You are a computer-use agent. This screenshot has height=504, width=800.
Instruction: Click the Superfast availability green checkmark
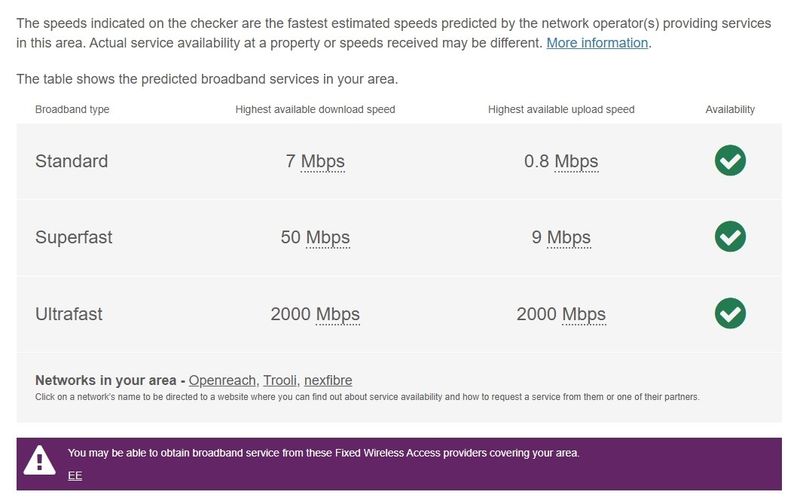pos(730,237)
